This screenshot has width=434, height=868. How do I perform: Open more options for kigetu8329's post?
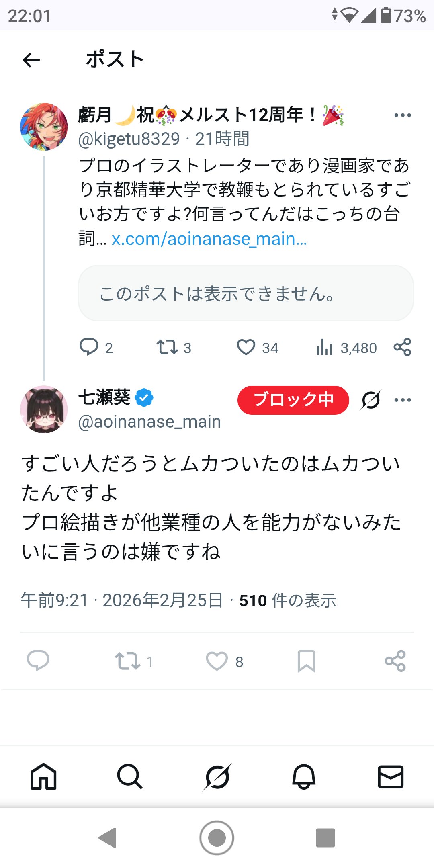403,115
